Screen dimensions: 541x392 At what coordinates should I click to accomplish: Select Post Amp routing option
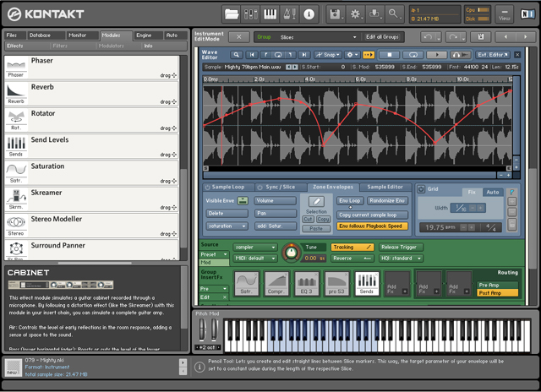click(498, 292)
